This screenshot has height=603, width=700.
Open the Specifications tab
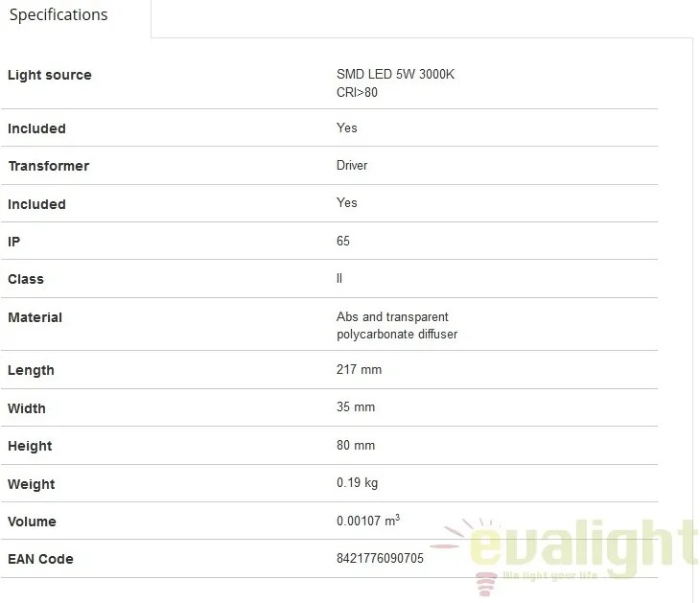pos(58,14)
